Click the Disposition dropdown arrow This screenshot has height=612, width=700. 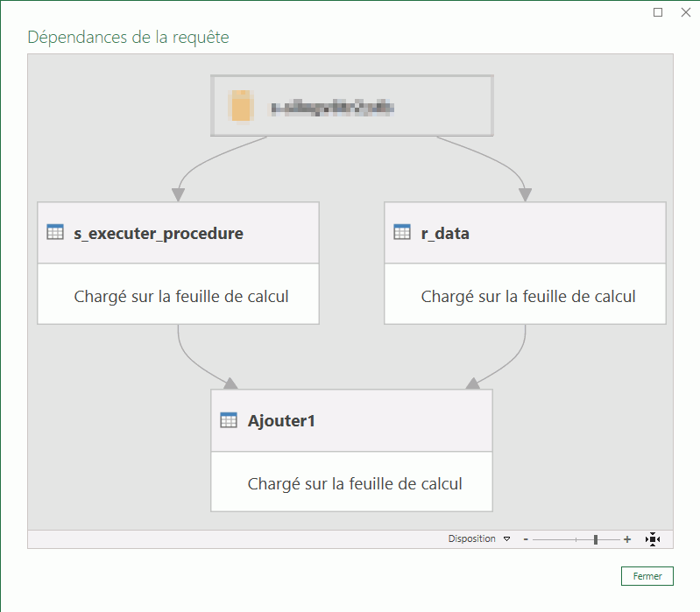click(x=506, y=539)
